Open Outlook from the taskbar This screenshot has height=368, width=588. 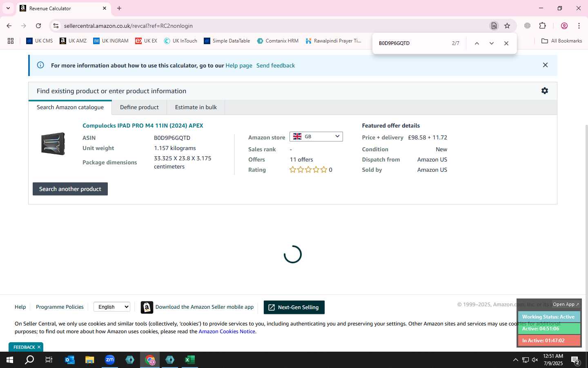point(70,360)
